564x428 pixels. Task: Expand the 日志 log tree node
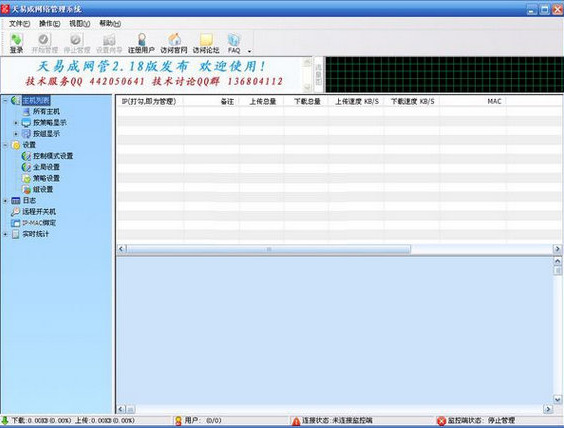[5, 201]
